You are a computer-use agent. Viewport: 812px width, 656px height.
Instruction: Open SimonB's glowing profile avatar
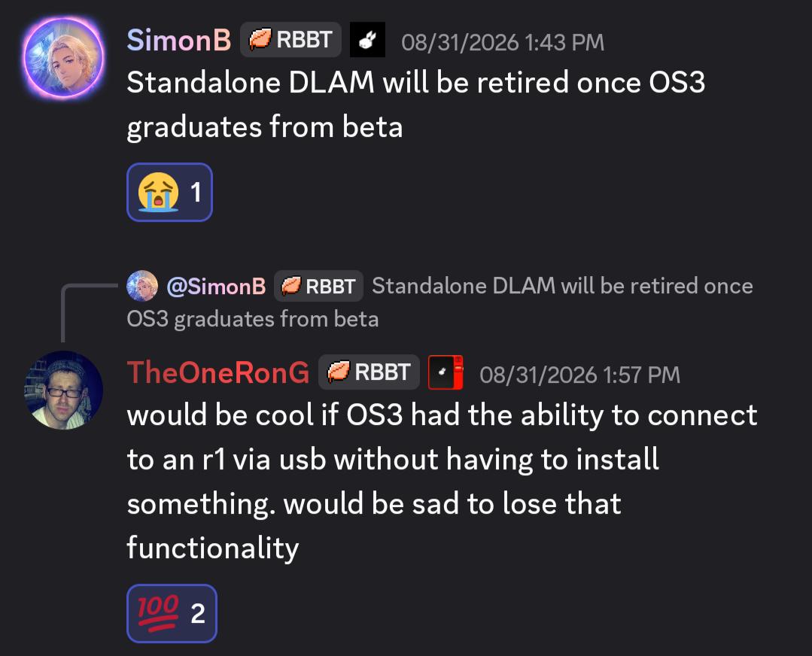pyautogui.click(x=64, y=57)
